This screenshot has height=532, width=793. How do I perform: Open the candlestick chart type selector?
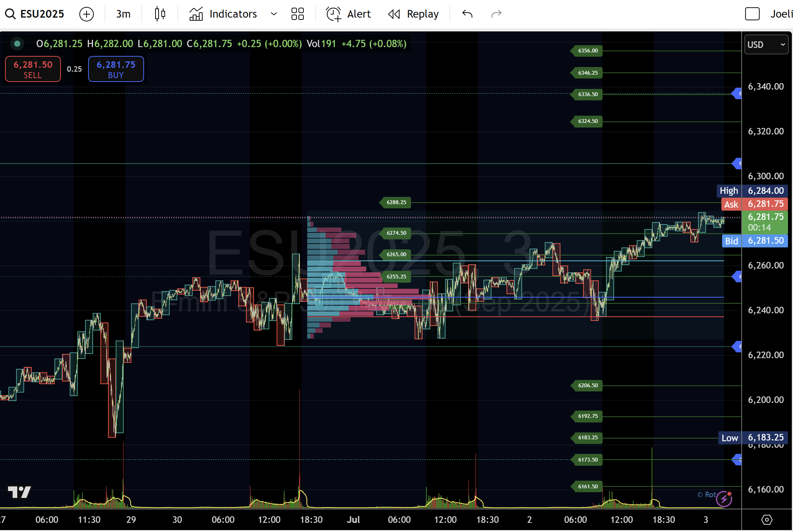(x=160, y=14)
